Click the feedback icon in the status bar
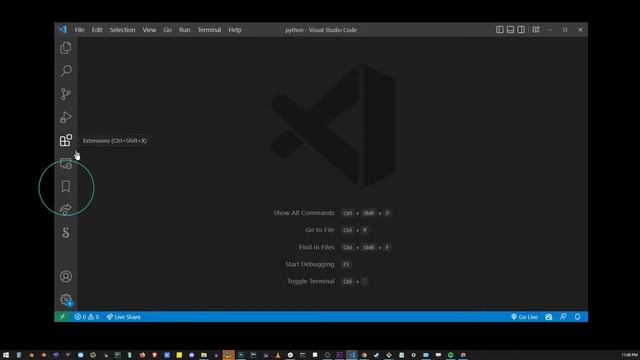Viewport: 640px width, 360px height. click(x=563, y=317)
